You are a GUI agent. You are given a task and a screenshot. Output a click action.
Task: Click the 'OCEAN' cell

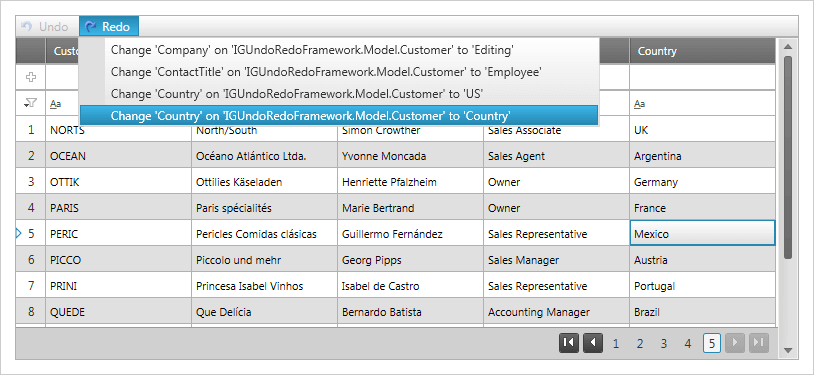click(x=118, y=156)
